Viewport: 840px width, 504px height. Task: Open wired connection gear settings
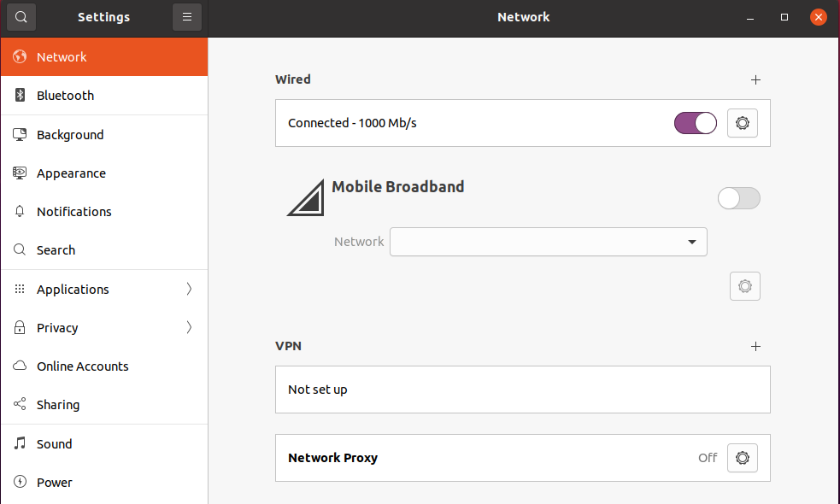[x=743, y=123]
